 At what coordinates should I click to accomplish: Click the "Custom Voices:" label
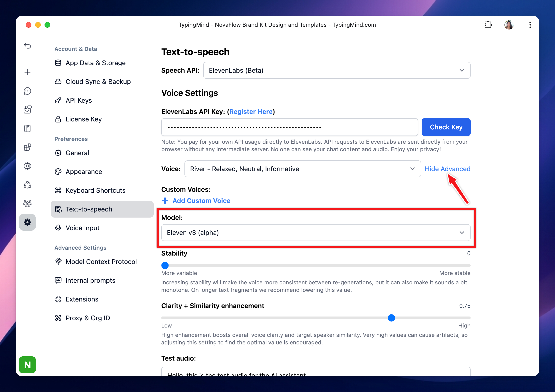[186, 189]
